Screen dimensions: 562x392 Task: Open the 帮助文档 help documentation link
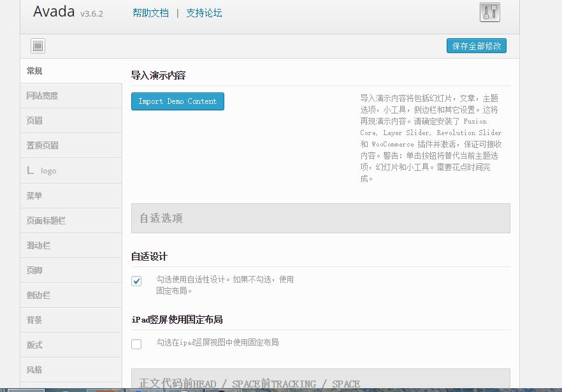tap(150, 13)
